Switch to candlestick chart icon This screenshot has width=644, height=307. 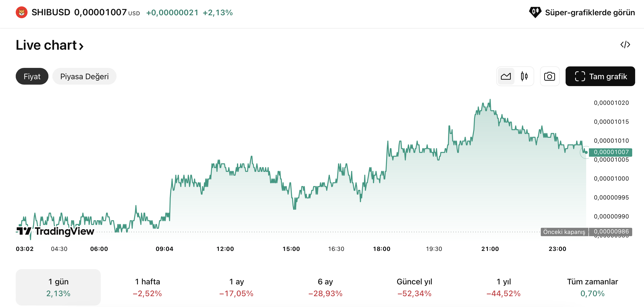click(524, 76)
